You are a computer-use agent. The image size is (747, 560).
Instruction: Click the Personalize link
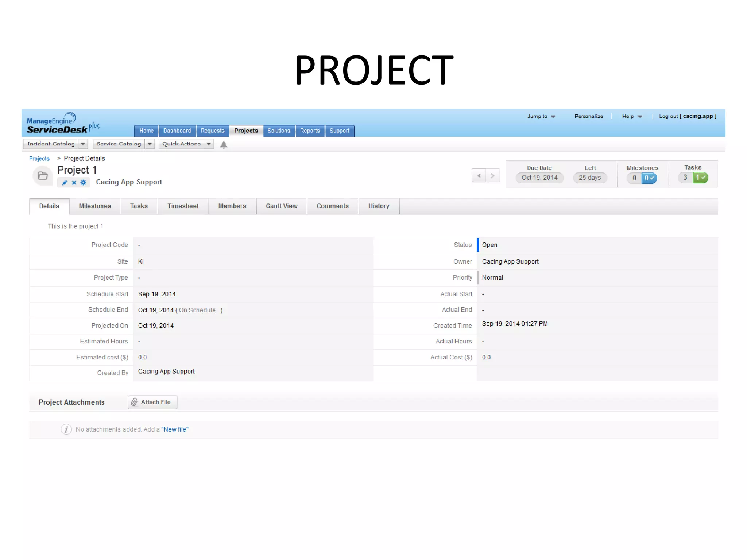589,117
